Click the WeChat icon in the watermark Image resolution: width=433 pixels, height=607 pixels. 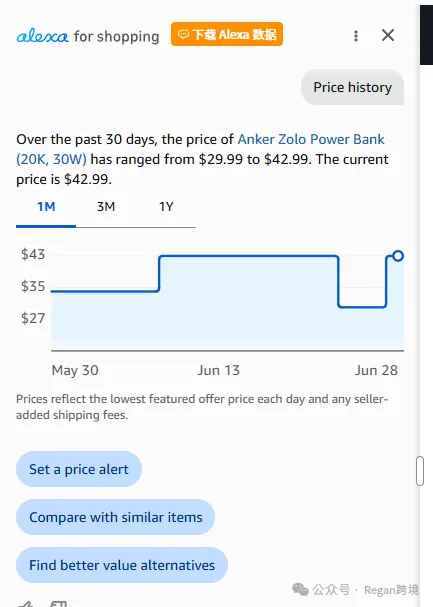[x=300, y=590]
